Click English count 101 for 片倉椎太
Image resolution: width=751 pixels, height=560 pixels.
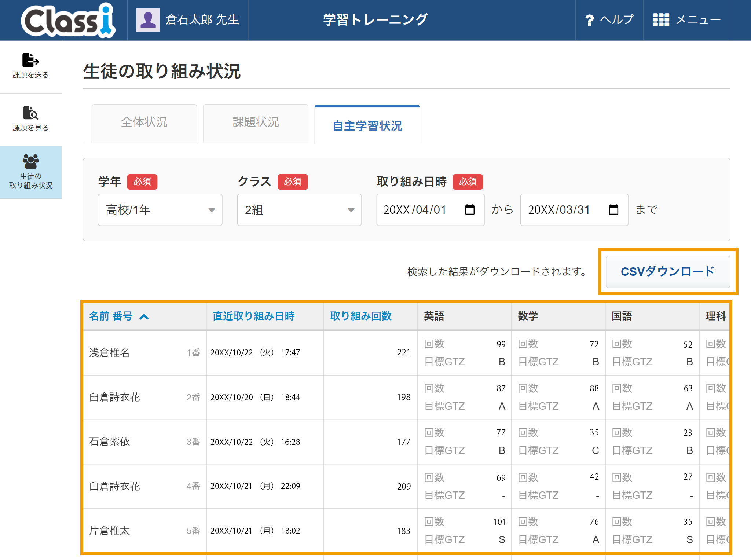coord(499,522)
